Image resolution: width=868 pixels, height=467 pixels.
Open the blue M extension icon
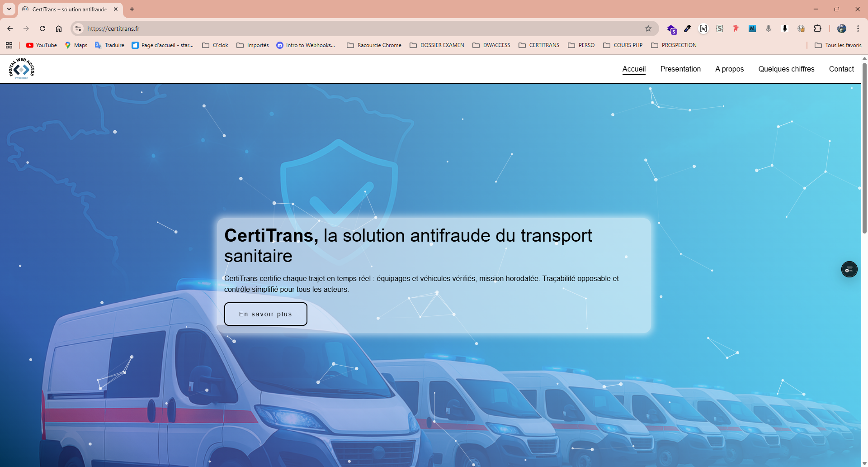click(x=752, y=29)
